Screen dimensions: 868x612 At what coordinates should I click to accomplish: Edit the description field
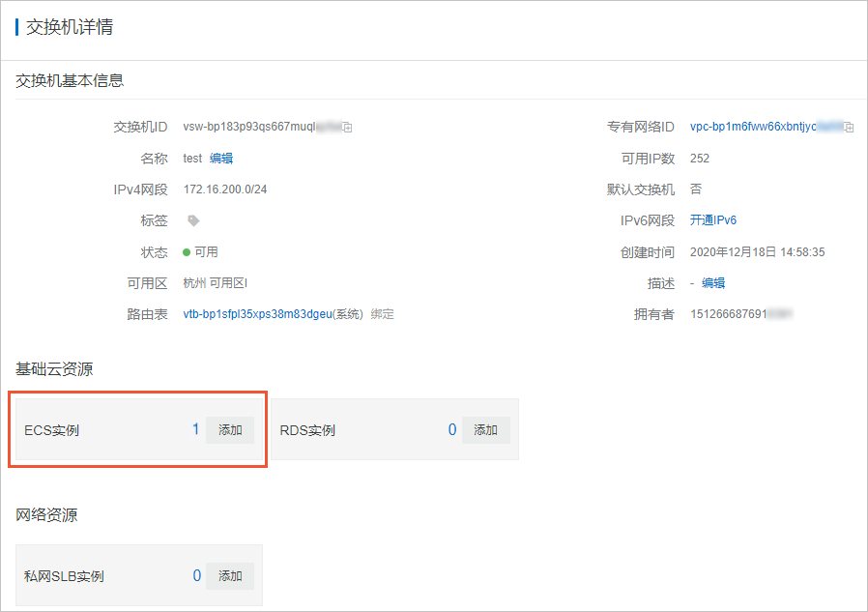(713, 283)
